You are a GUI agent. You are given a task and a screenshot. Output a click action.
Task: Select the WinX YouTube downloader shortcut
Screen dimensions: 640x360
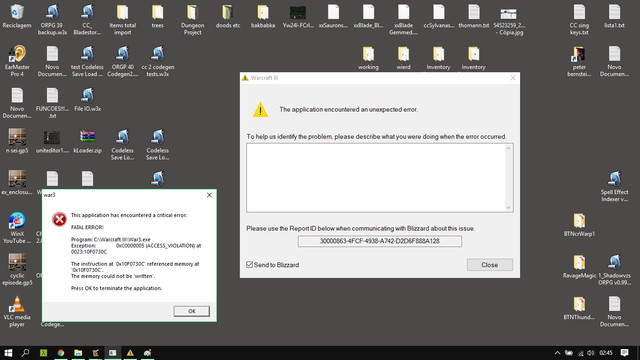tap(17, 228)
